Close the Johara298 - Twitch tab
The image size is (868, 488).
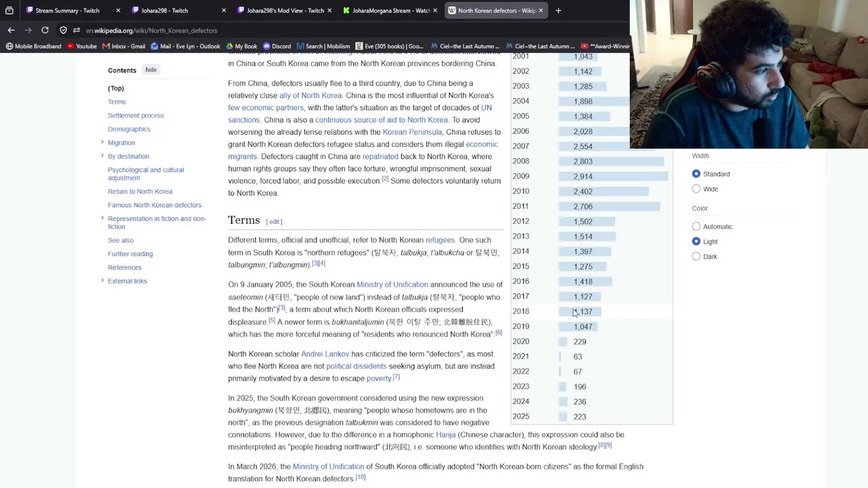click(x=224, y=10)
